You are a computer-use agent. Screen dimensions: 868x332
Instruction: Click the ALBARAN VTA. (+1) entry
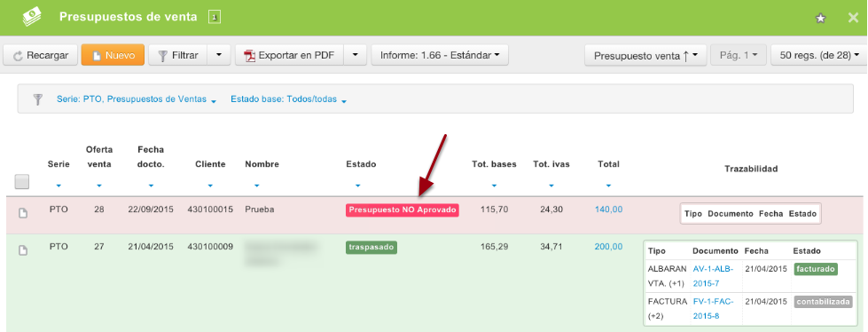667,276
